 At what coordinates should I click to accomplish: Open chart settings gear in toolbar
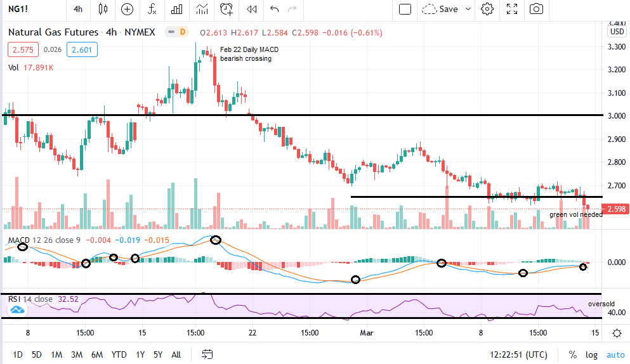(487, 9)
